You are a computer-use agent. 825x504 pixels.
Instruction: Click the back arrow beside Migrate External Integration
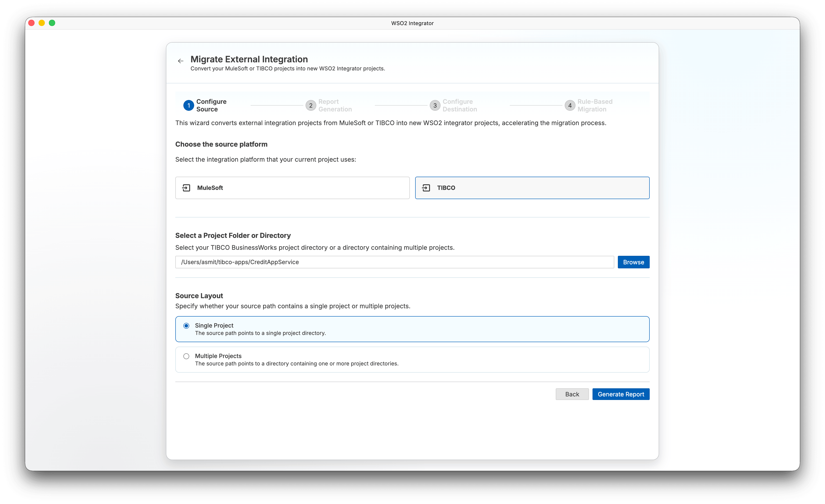180,61
